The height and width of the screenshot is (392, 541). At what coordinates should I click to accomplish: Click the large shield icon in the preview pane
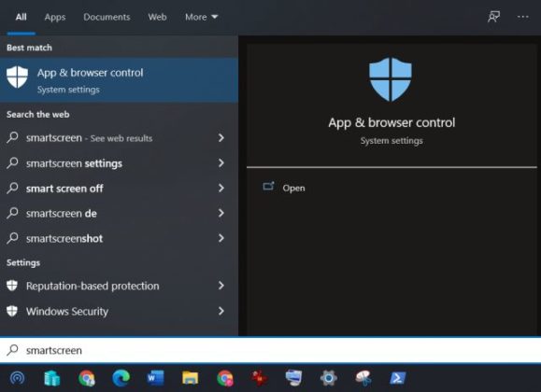391,79
